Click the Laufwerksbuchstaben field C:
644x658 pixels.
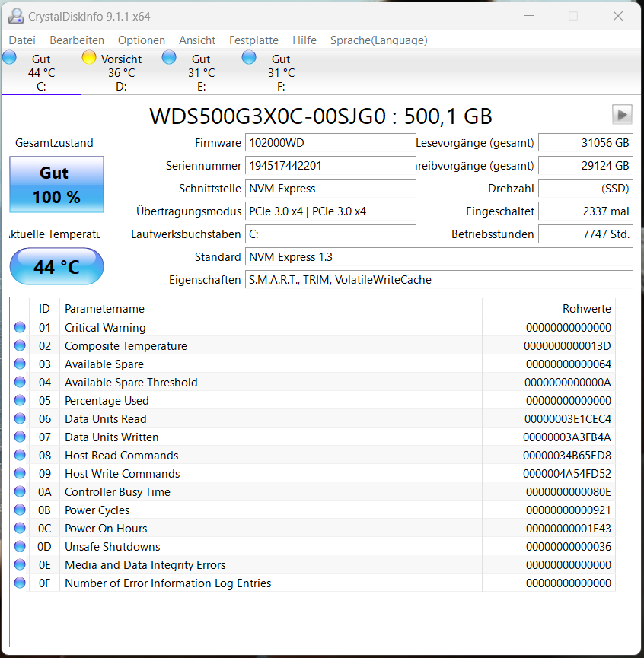(330, 234)
